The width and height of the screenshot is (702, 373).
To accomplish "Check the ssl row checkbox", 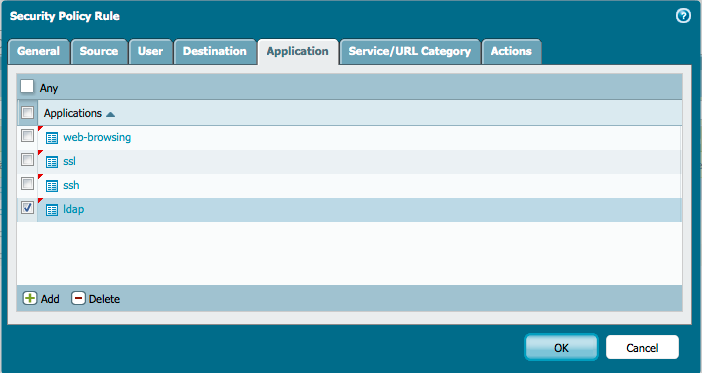I will click(x=27, y=159).
